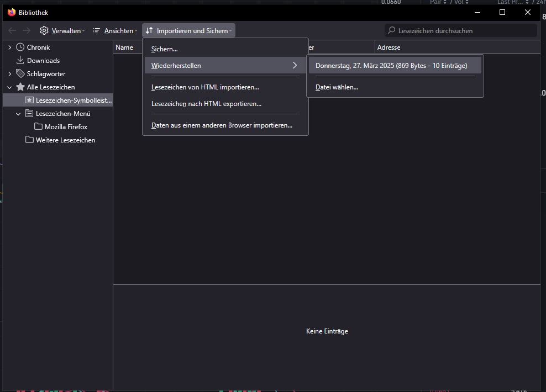
Task: Choose Sichern... from the menu
Action: coord(225,49)
